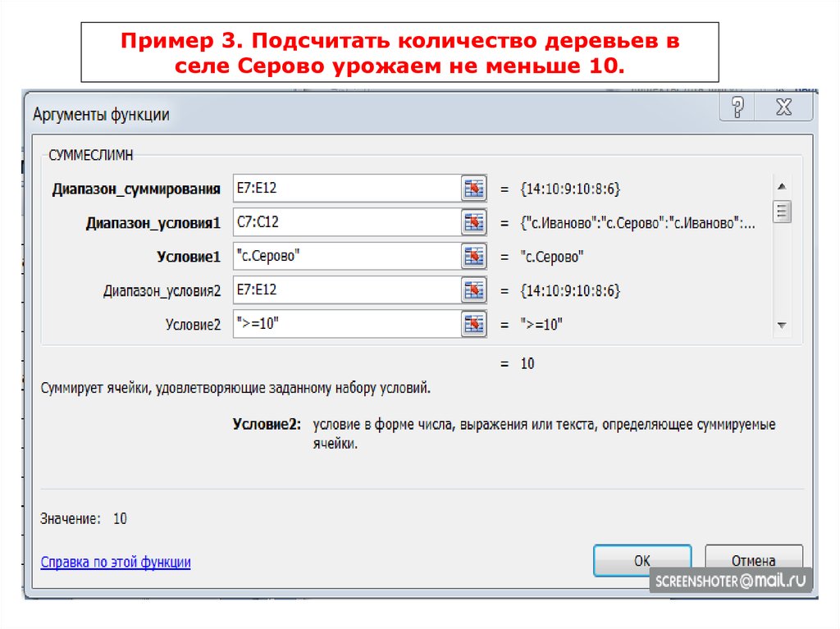Viewport: 840px width, 629px height.
Task: Select the Условие1 field with "с.Серово"
Action: pos(345,256)
